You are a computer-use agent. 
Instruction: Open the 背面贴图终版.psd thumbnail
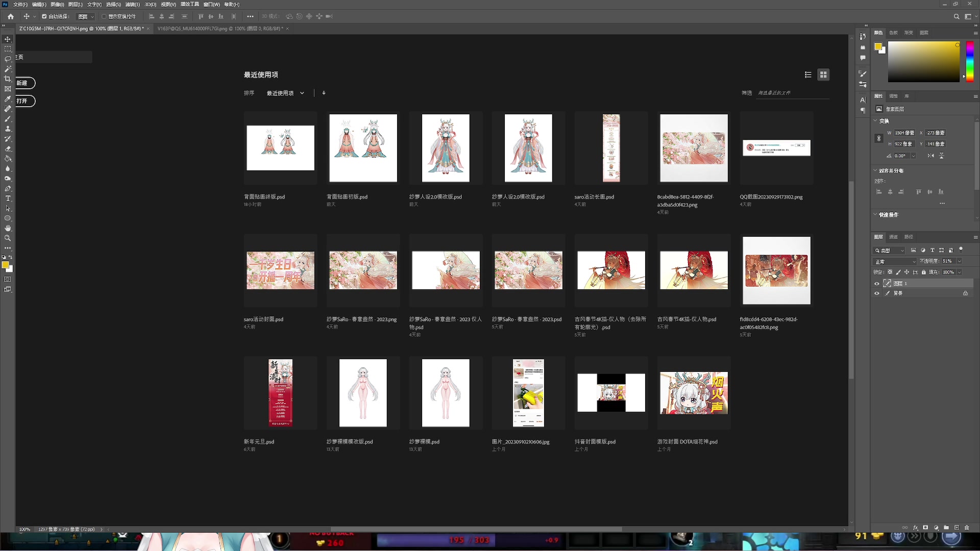(280, 148)
